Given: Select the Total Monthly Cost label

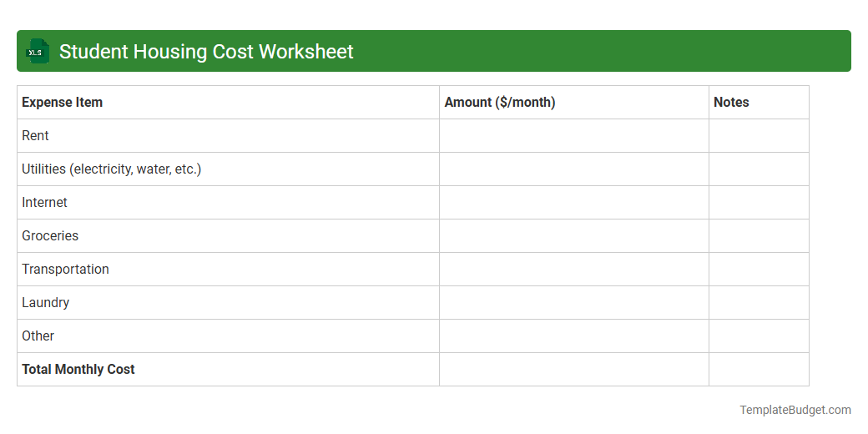Looking at the screenshot, I should pyautogui.click(x=78, y=369).
